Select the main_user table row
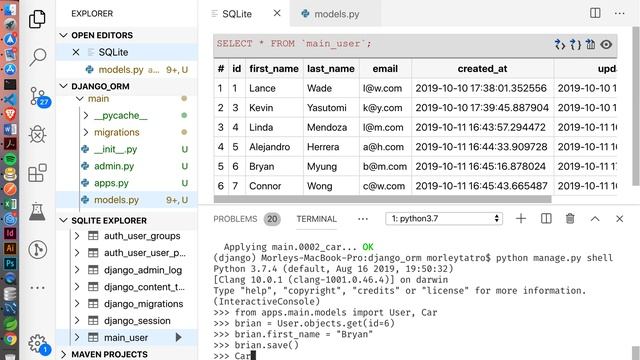 pos(127,338)
